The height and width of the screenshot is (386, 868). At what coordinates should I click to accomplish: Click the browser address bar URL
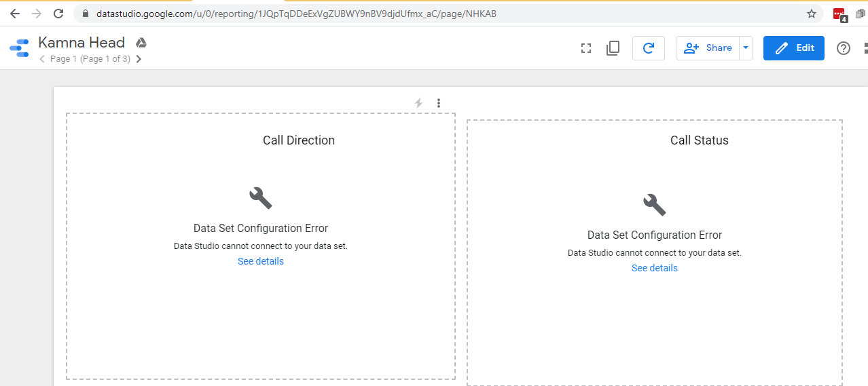pyautogui.click(x=296, y=14)
